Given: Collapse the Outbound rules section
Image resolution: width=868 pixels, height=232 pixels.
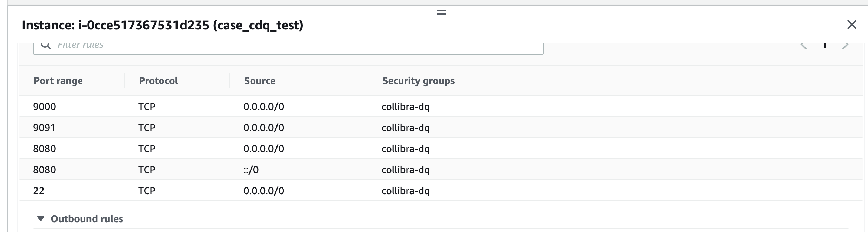Looking at the screenshot, I should point(41,219).
